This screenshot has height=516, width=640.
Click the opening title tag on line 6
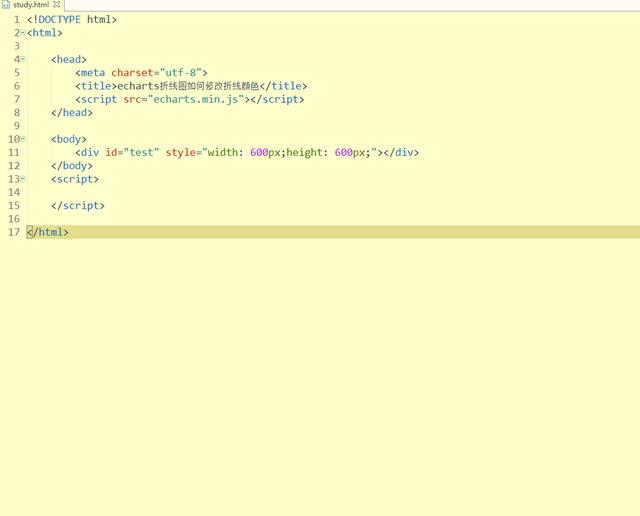click(x=96, y=86)
